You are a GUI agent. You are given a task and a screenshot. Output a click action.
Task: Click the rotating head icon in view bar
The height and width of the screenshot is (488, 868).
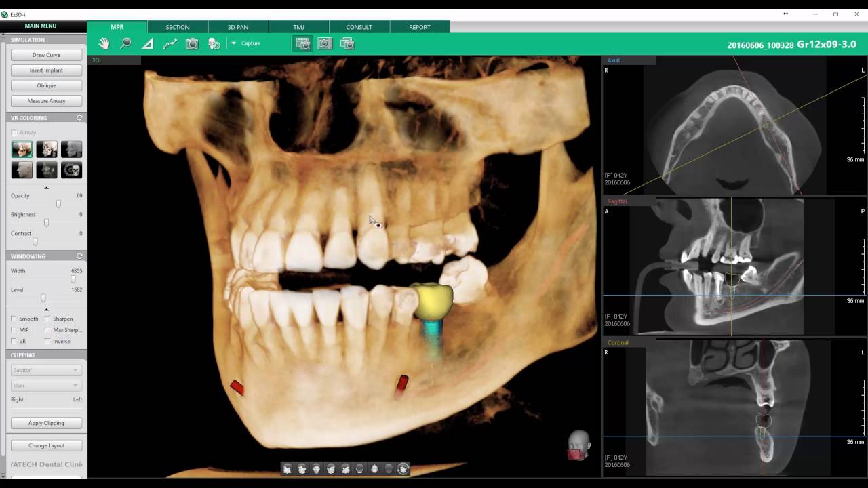pyautogui.click(x=403, y=468)
